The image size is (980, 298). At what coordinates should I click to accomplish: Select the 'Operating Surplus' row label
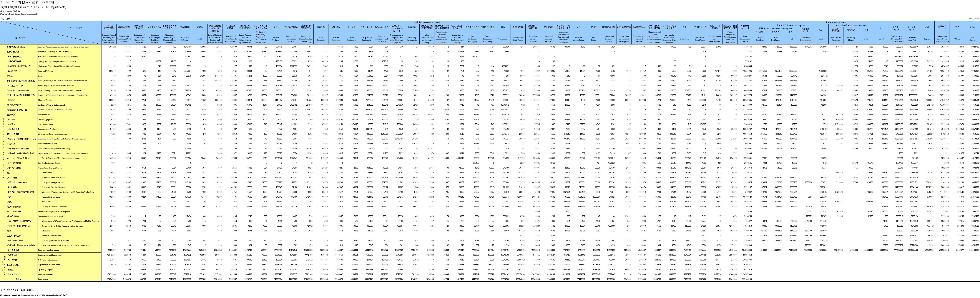pyautogui.click(x=45, y=270)
